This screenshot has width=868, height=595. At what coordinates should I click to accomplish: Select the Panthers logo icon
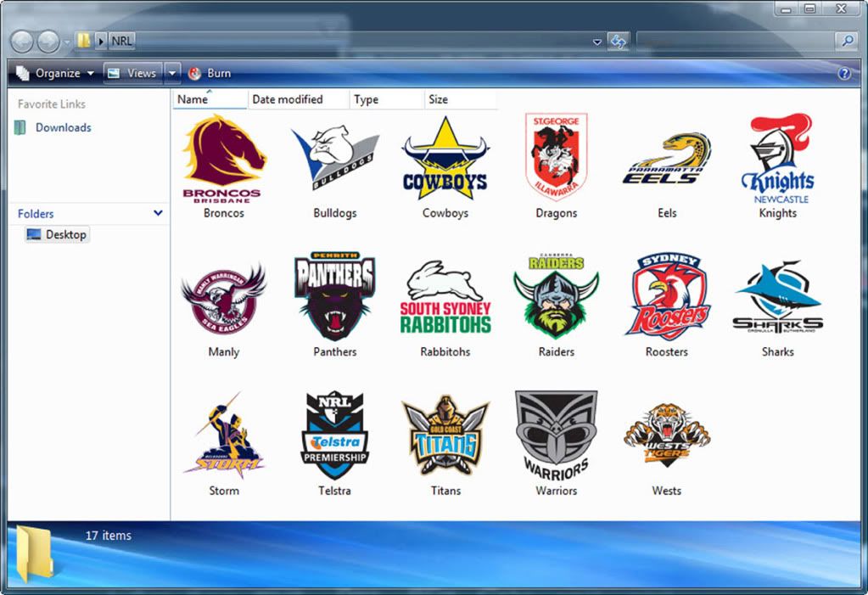335,296
